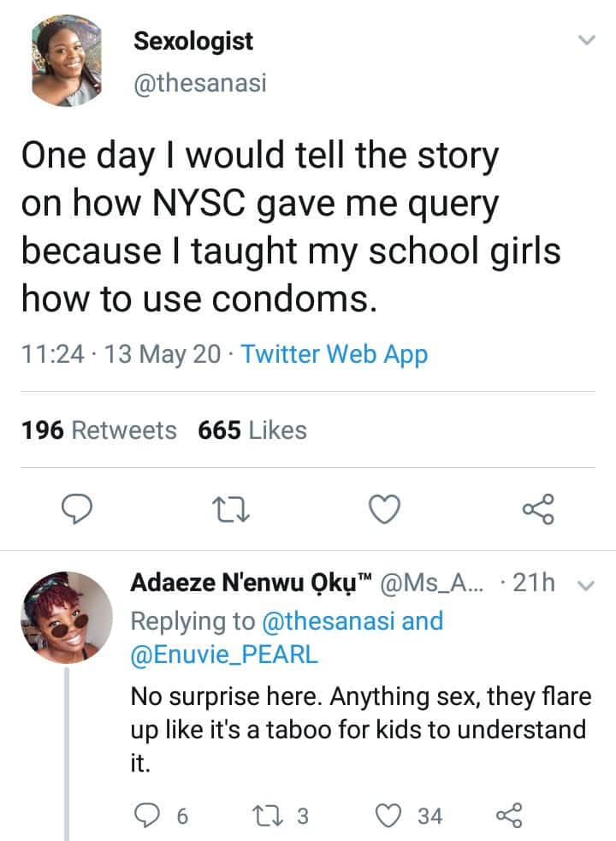Image resolution: width=616 pixels, height=841 pixels.
Task: Share the main tweet by @thesanasi
Action: [538, 509]
